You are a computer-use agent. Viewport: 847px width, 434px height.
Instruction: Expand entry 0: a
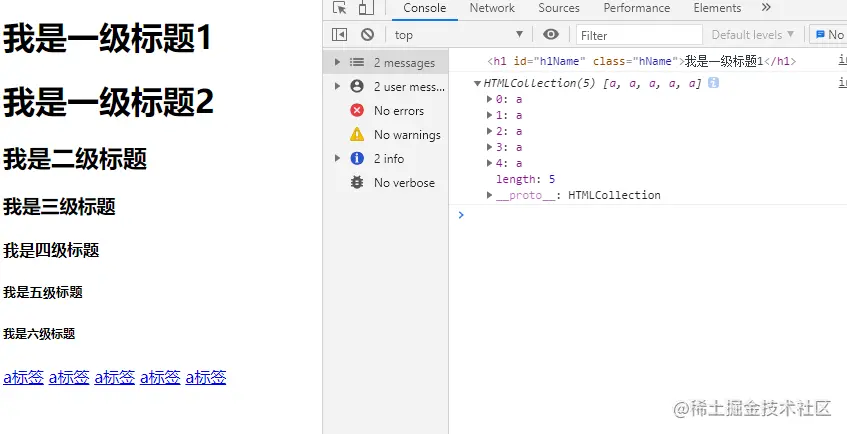(x=489, y=99)
